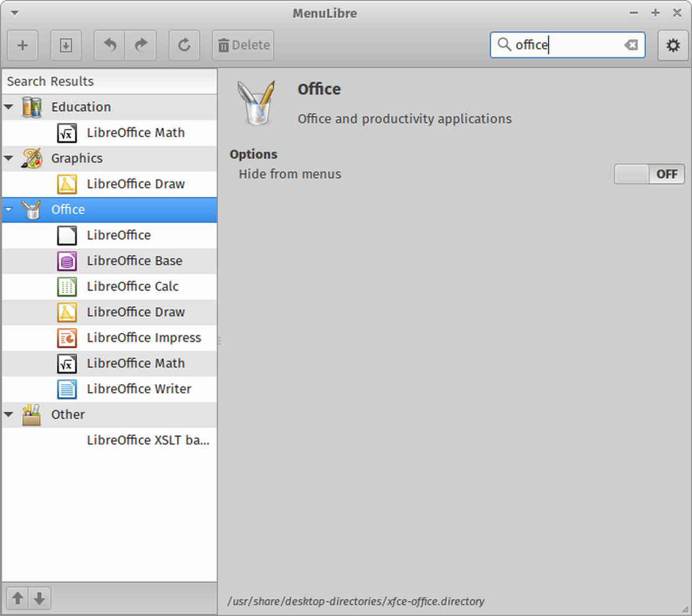
Task: Click the Delete button
Action: pyautogui.click(x=243, y=45)
